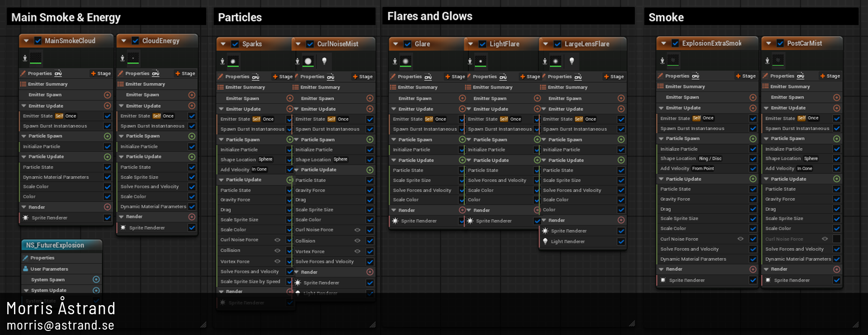Toggle the Glare emitter enabled checkbox
The height and width of the screenshot is (335, 868).
coord(407,44)
